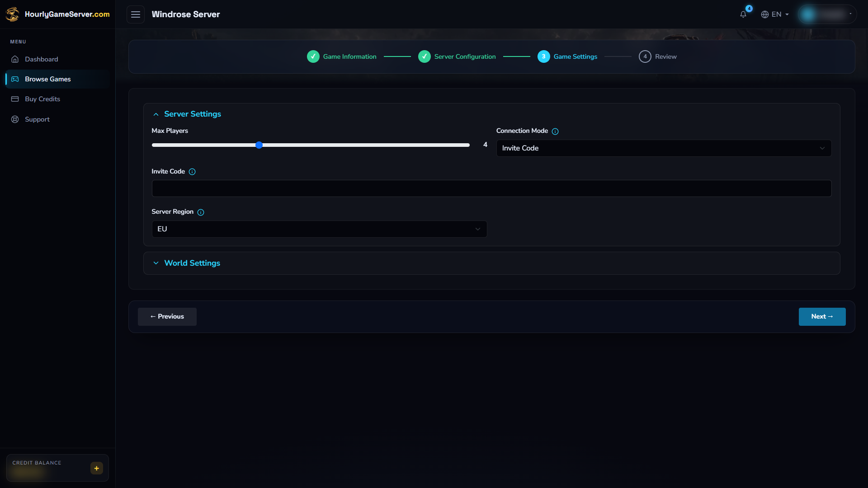Click the Next button
Viewport: 868px width, 488px height.
point(822,317)
